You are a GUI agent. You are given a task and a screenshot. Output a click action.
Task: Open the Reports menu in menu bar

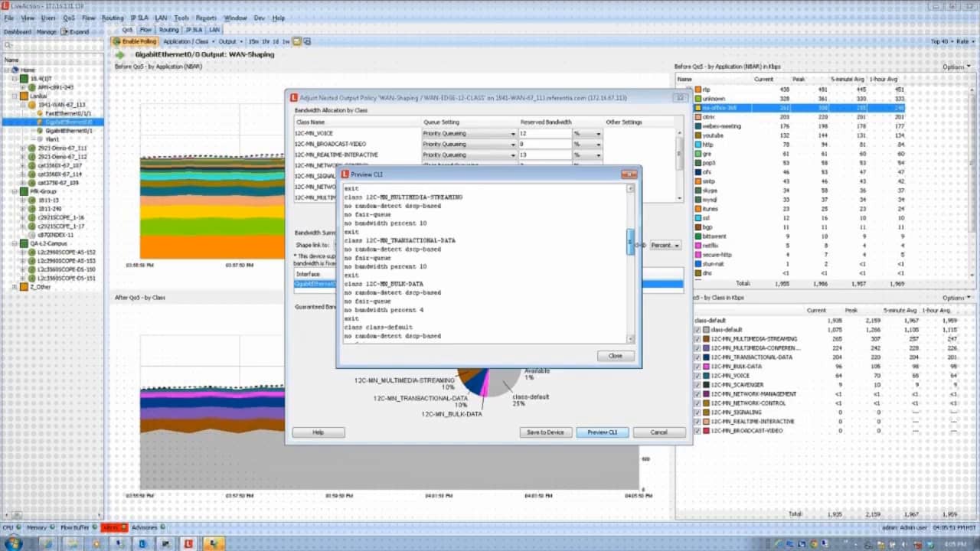tap(206, 18)
